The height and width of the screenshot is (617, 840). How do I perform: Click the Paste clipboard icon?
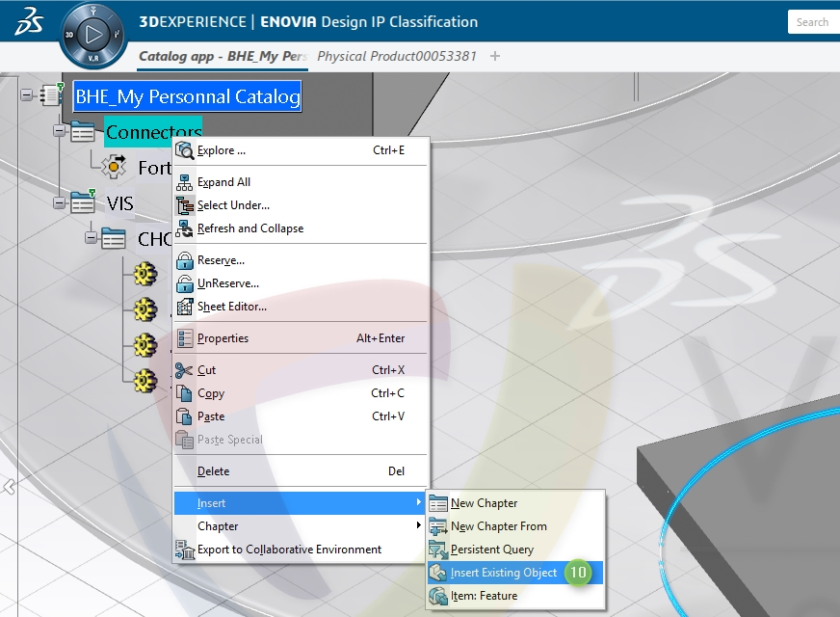pos(184,416)
